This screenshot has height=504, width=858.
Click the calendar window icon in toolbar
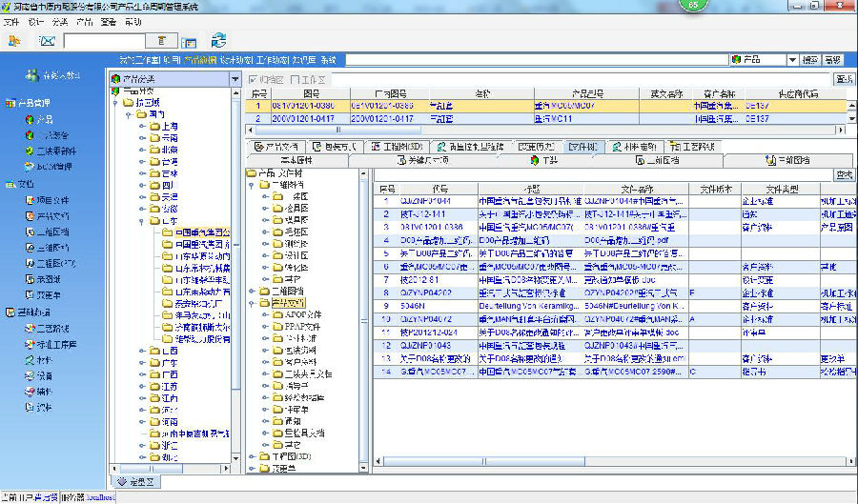click(x=189, y=41)
